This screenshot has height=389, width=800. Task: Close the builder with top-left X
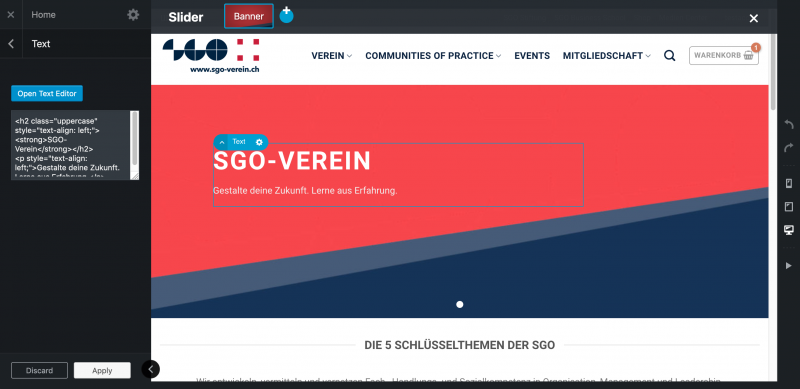coord(11,15)
